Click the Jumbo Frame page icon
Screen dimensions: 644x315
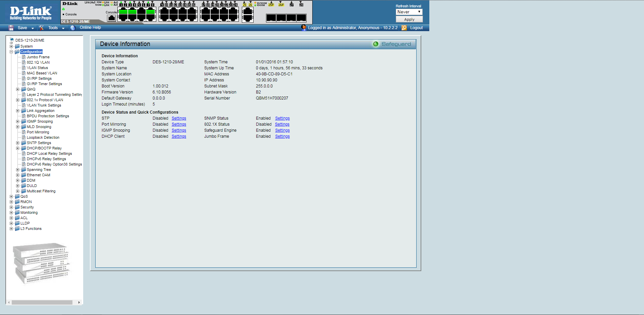(x=24, y=57)
